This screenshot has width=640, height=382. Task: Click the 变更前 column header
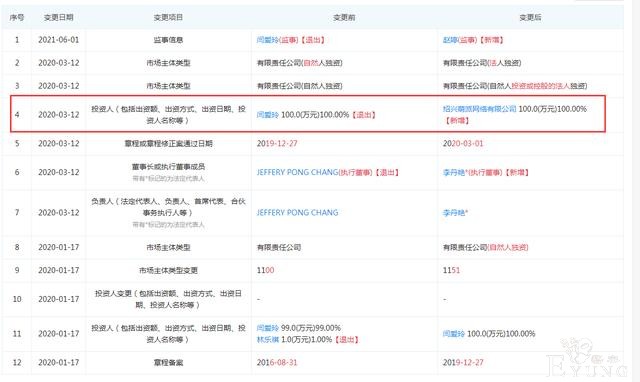pyautogui.click(x=344, y=17)
